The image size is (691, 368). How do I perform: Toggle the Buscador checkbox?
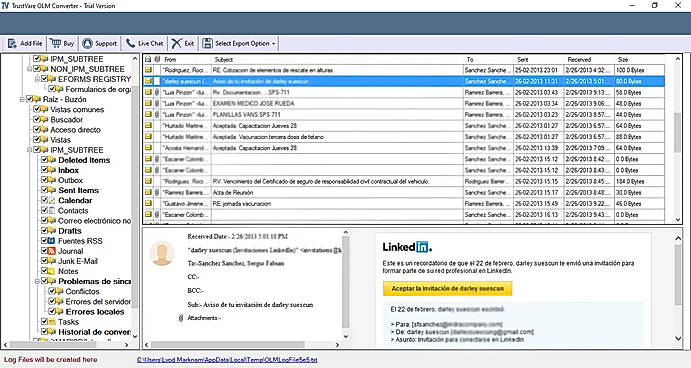(x=37, y=119)
